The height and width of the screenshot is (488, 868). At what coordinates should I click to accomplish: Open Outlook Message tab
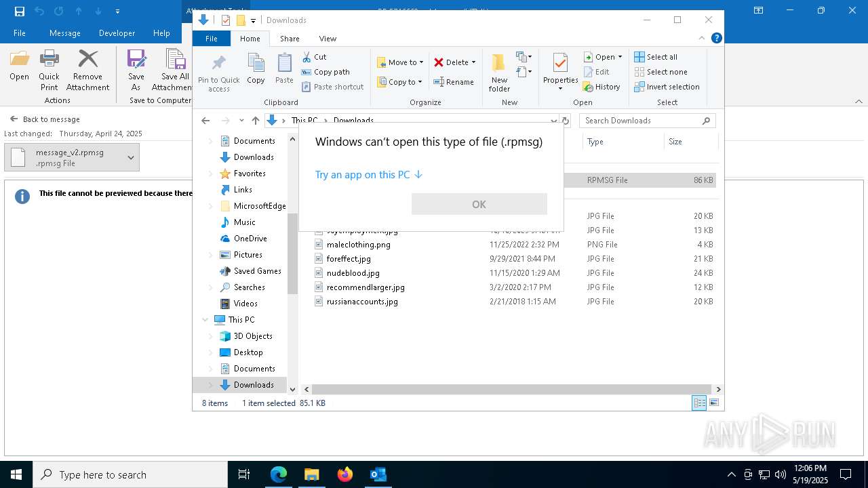tap(65, 33)
